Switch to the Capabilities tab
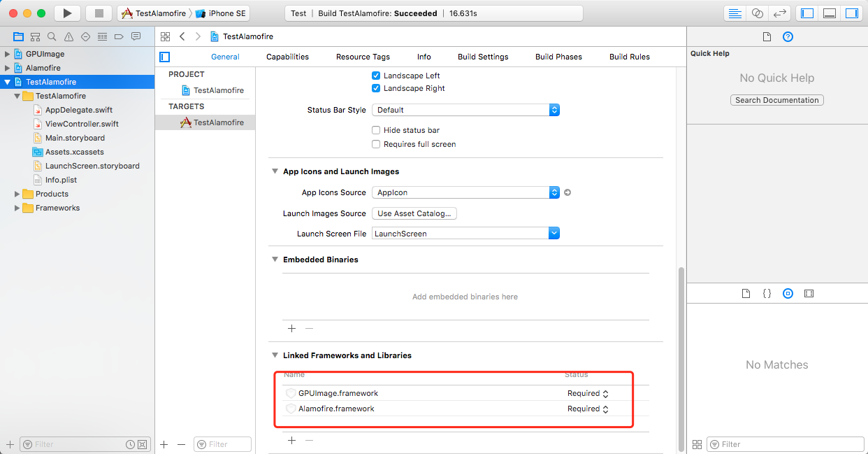The image size is (868, 454). pos(287,57)
